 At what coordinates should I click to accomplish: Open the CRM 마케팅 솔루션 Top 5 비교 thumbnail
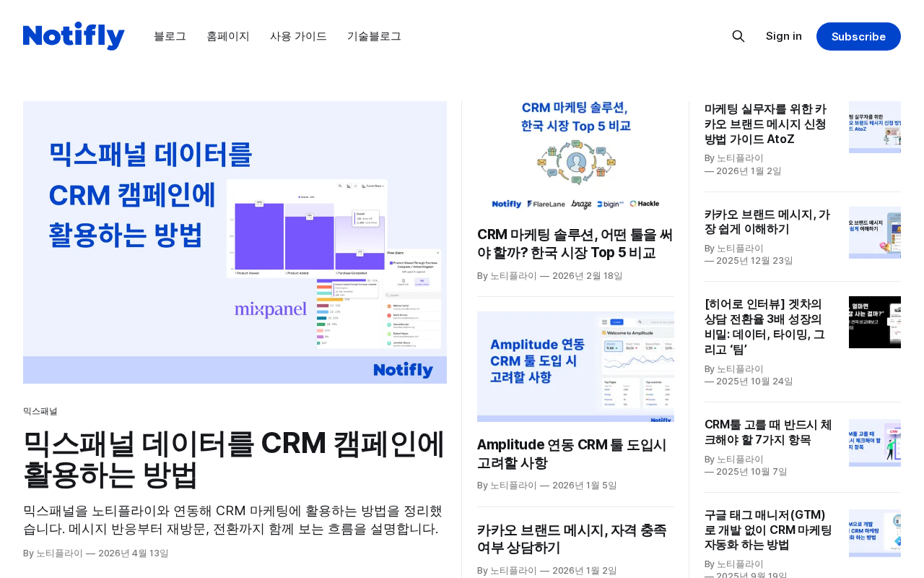(575, 157)
